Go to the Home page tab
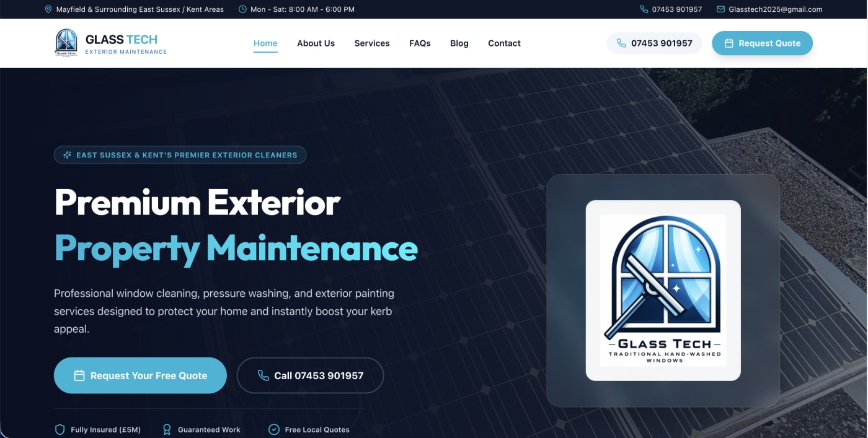Screen dimensions: 868x438 pos(265,43)
